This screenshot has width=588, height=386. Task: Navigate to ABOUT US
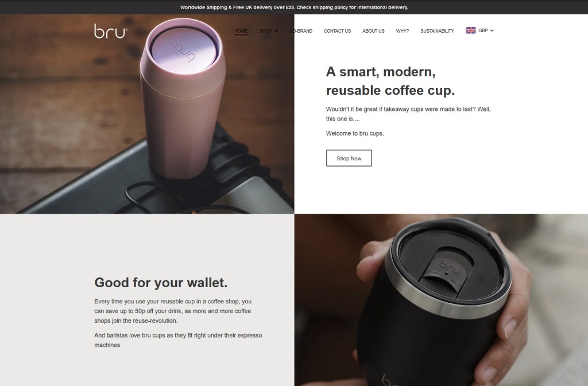[373, 31]
